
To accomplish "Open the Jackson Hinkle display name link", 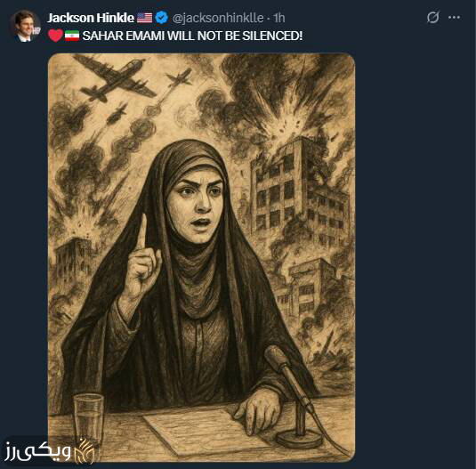I will point(91,18).
